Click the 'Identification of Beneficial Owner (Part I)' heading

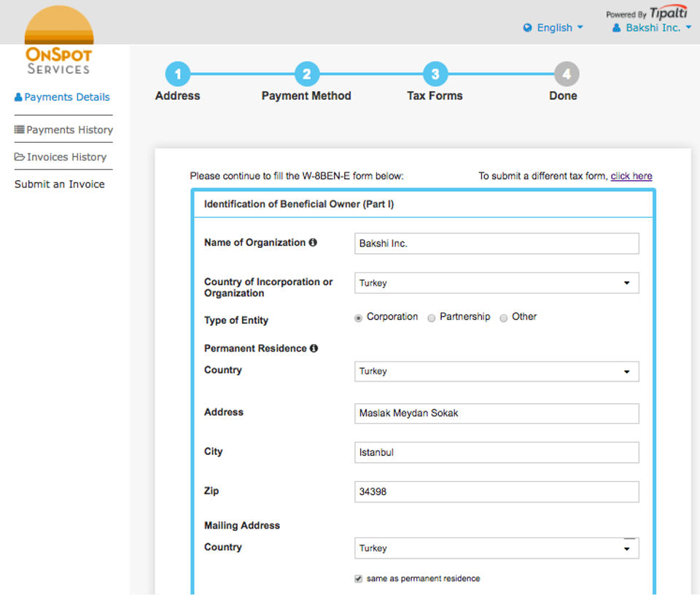[x=299, y=204]
